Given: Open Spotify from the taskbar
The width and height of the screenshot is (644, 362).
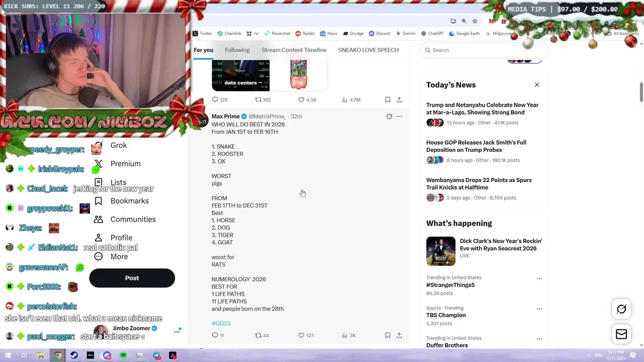Looking at the screenshot, I should [124, 355].
